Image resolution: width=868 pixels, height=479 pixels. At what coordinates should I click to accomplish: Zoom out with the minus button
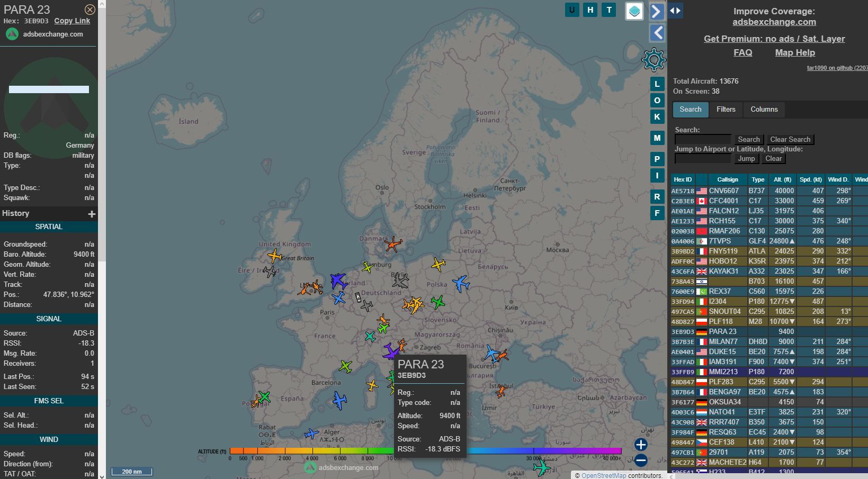641,460
